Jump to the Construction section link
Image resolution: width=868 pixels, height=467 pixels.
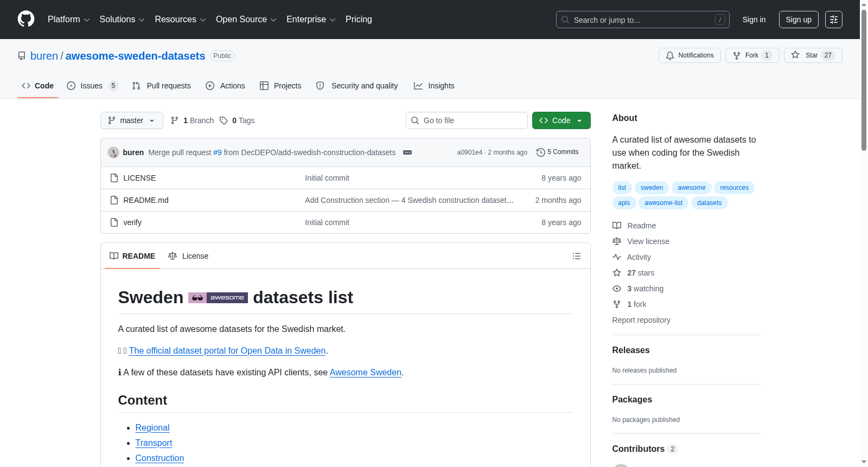pyautogui.click(x=159, y=458)
